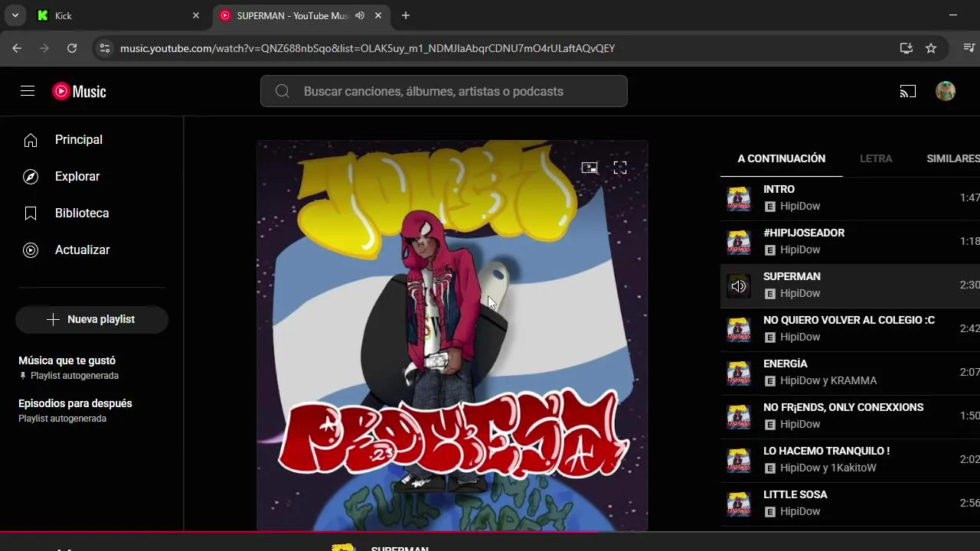
Task: Play LITTLE SOSA track from queue
Action: (850, 504)
